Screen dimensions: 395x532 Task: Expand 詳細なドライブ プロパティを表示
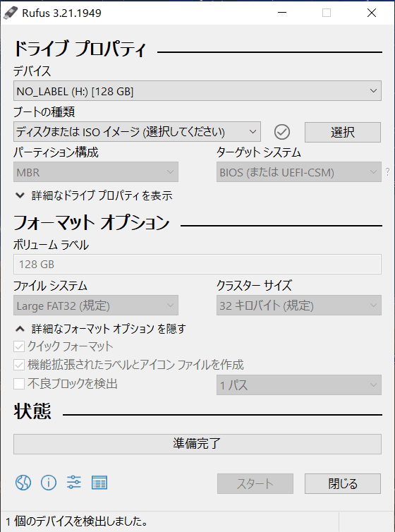coord(94,195)
